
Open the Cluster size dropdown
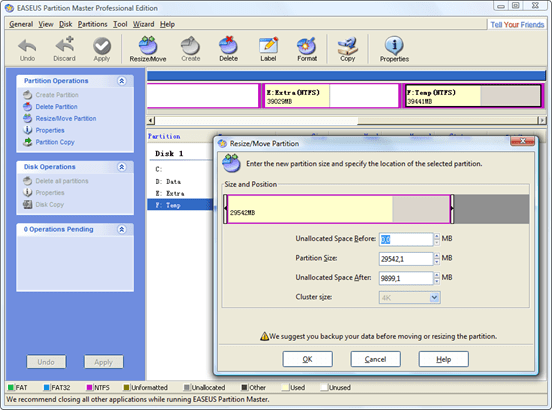tap(434, 298)
